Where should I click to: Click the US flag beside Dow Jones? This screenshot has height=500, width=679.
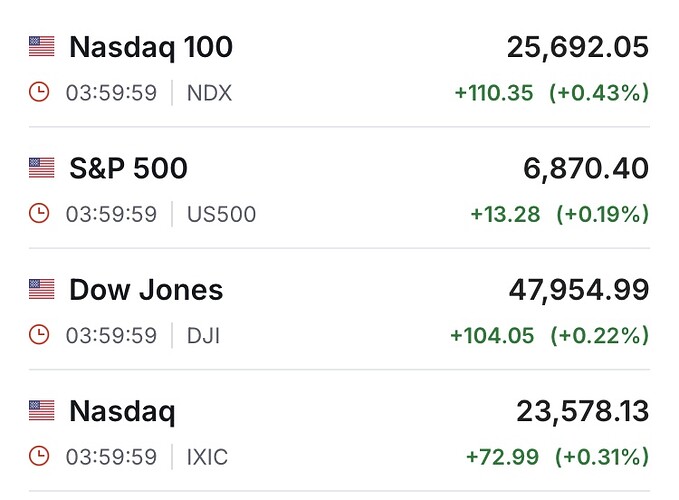41,290
